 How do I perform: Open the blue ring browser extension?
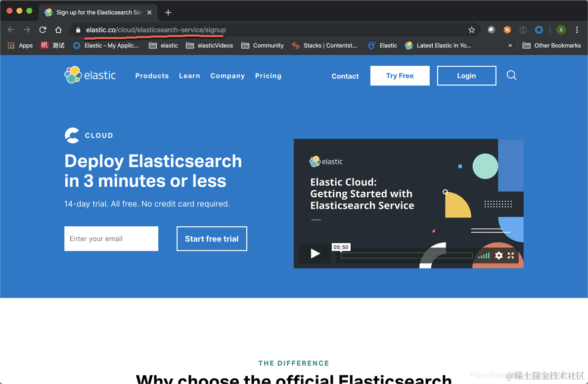click(x=539, y=30)
